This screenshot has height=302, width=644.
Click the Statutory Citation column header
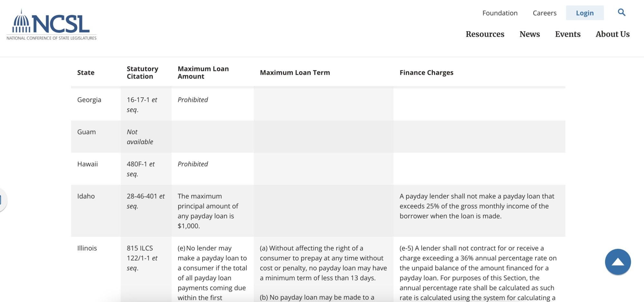coord(142,73)
